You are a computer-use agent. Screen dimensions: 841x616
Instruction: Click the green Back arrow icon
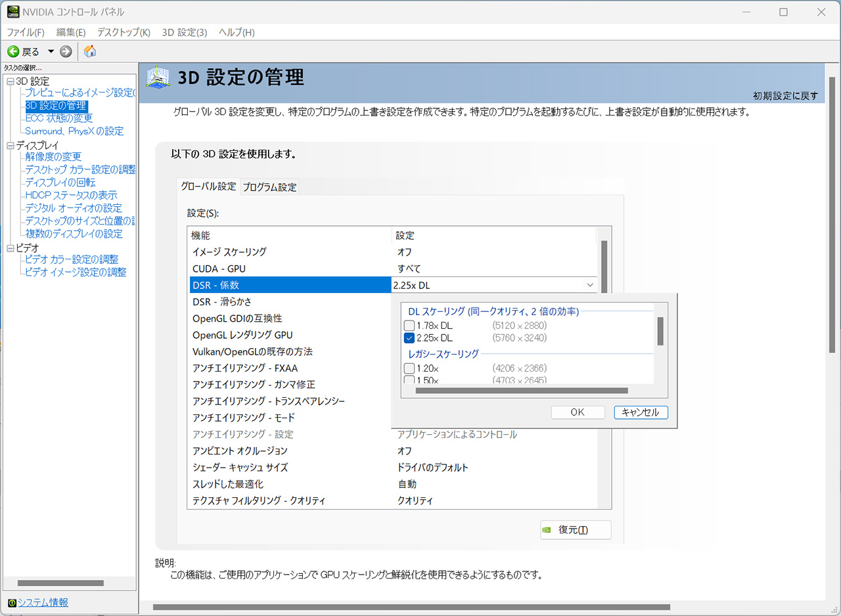12,51
